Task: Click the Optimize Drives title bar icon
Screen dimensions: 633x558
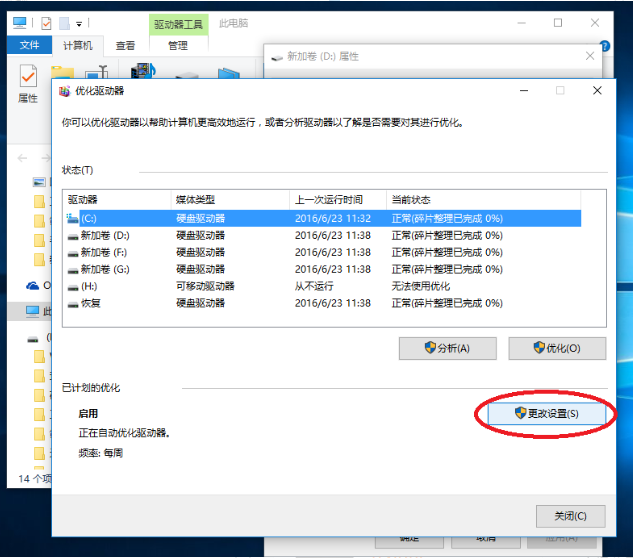Action: (64, 91)
